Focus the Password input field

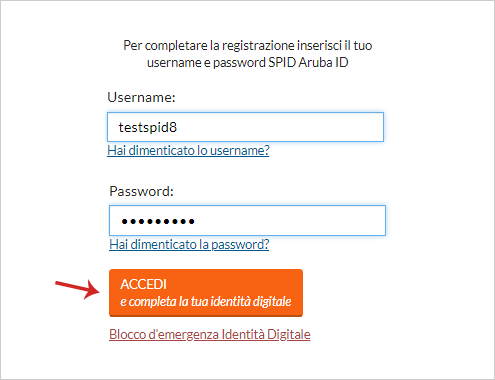point(247,221)
